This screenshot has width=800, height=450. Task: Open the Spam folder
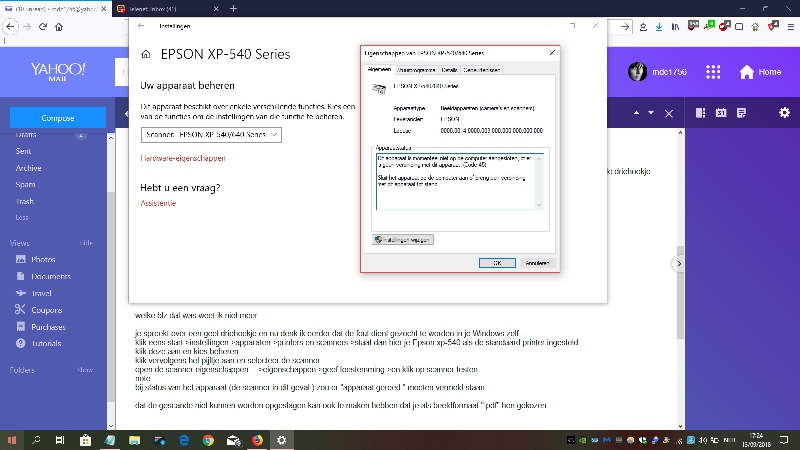tap(26, 185)
